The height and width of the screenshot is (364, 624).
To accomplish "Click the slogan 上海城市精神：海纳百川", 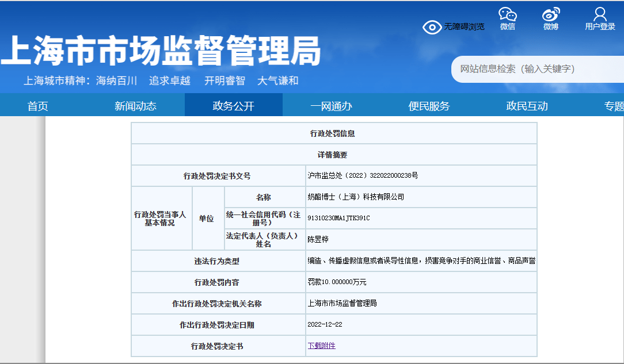I will 81,81.
